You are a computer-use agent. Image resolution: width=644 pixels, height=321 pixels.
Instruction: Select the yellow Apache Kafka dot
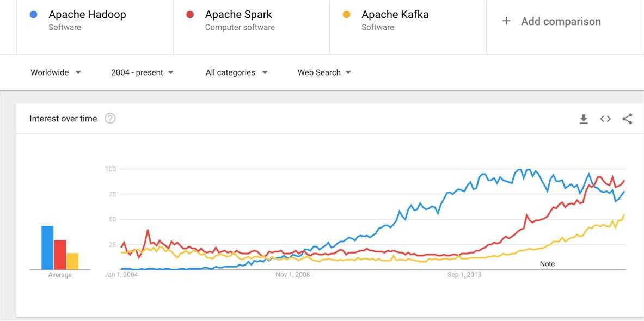tap(347, 15)
